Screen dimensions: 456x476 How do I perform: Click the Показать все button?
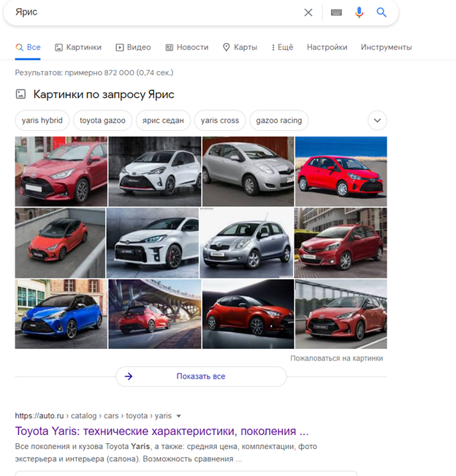(x=201, y=377)
